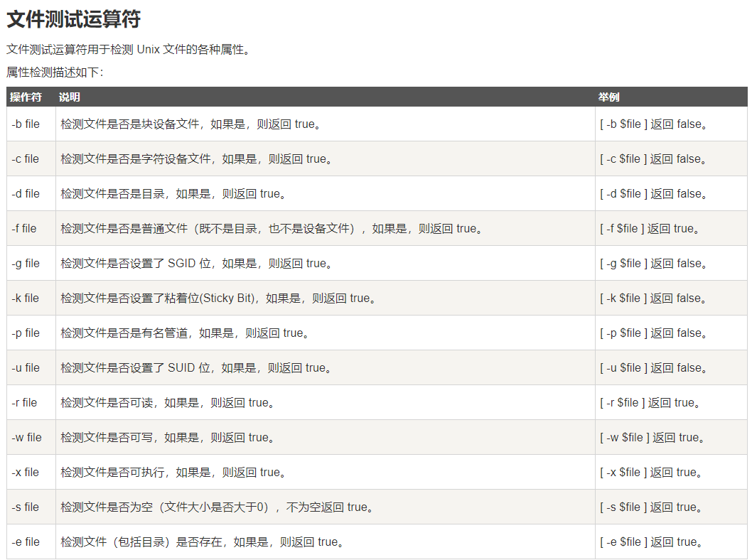The width and height of the screenshot is (752, 560).
Task: Click description about 普通文件
Action: (272, 229)
